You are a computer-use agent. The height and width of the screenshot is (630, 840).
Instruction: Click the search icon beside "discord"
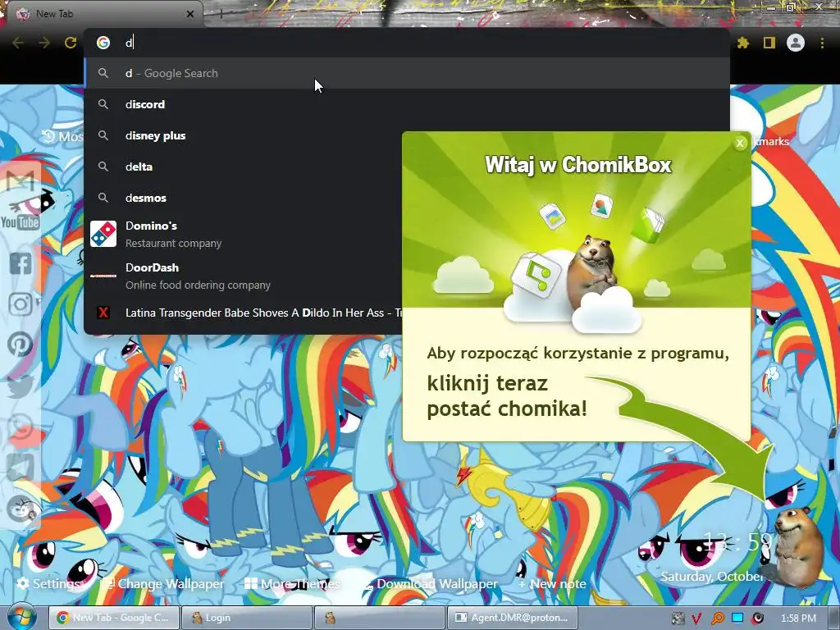(103, 104)
